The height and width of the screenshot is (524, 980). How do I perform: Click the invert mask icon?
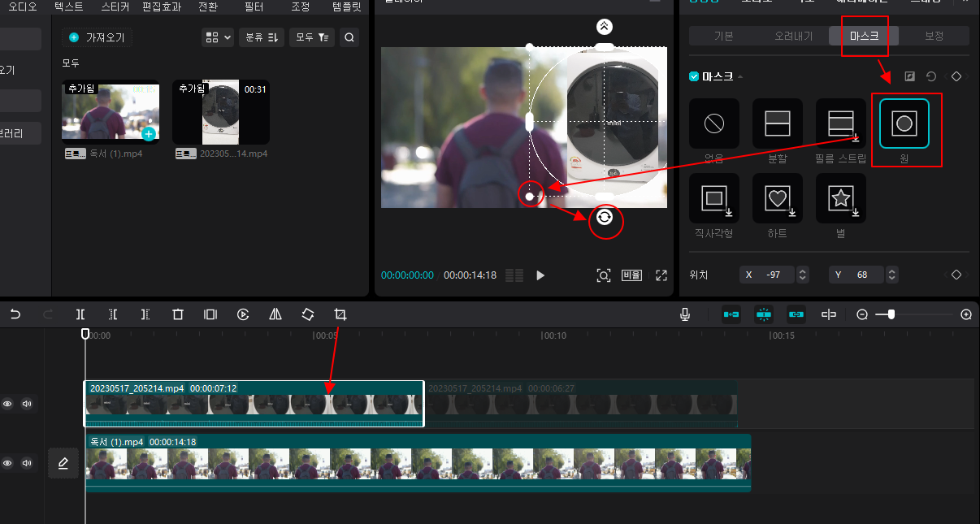(909, 76)
